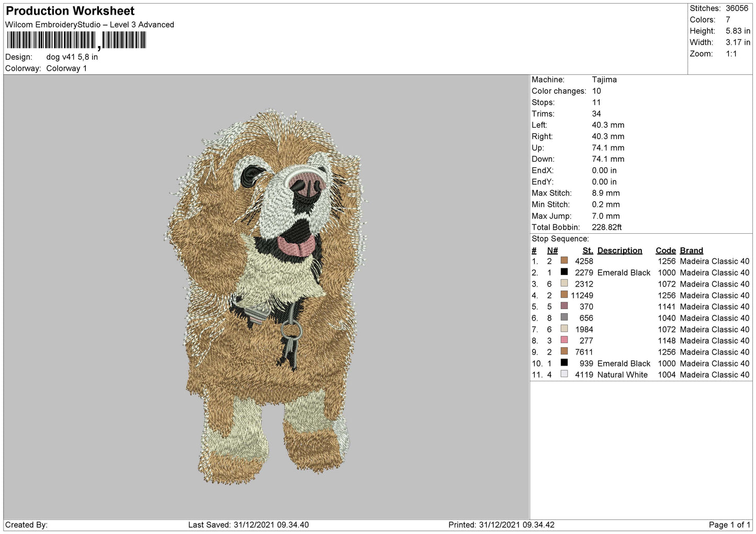Click the "N#" column header
The height and width of the screenshot is (534, 756).
tap(552, 251)
